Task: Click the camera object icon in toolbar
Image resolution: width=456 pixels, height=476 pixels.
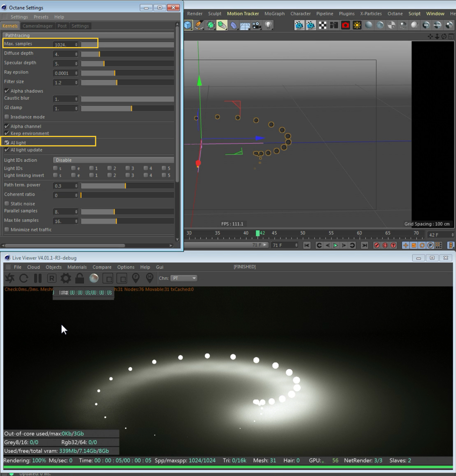Action: tap(257, 25)
